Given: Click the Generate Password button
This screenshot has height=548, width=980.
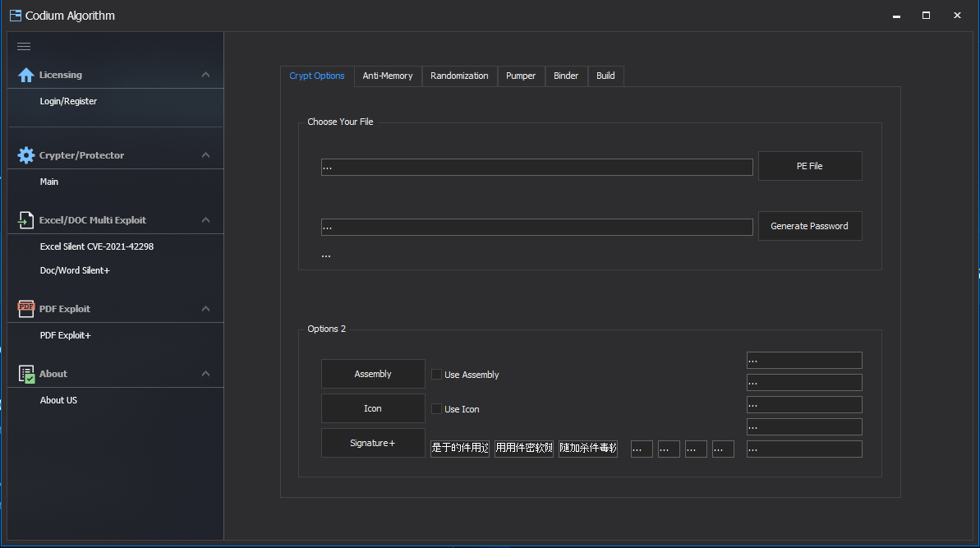Looking at the screenshot, I should coord(809,225).
